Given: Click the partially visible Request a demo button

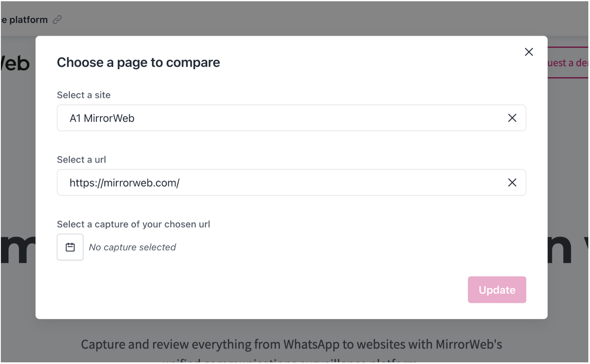Looking at the screenshot, I should tap(568, 62).
